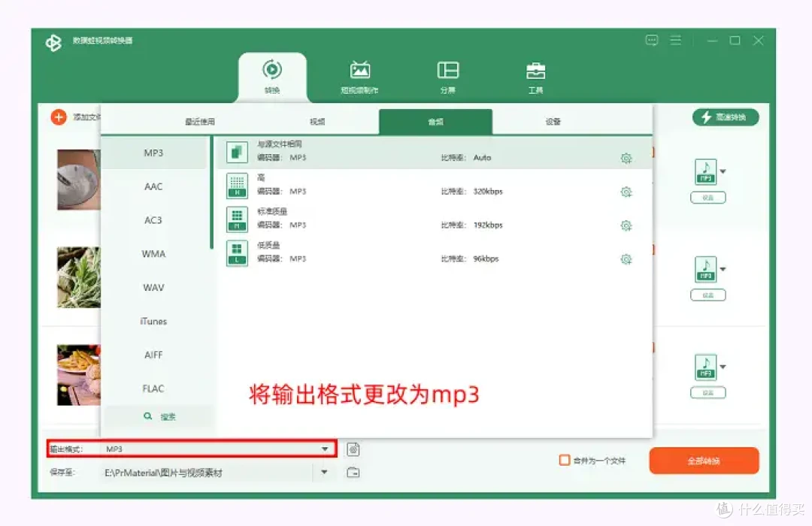Viewport: 812px width, 526px height.
Task: Open settings gear for 320kbps preset
Action: [x=626, y=192]
